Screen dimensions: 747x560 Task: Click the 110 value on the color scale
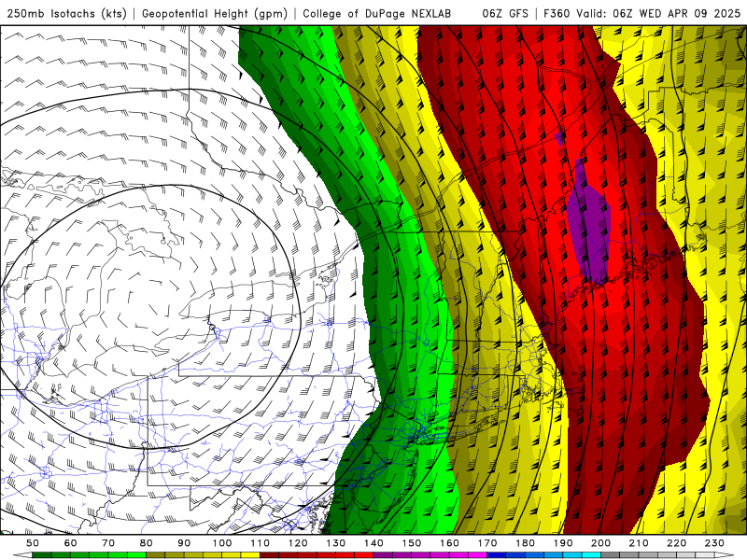tap(260, 543)
